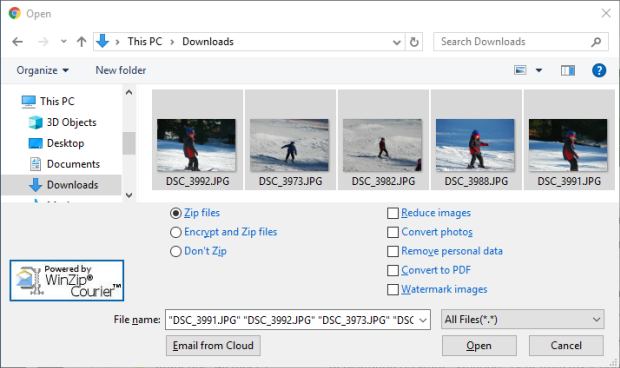Click the Forward navigation arrow
The height and width of the screenshot is (368, 620).
(43, 42)
